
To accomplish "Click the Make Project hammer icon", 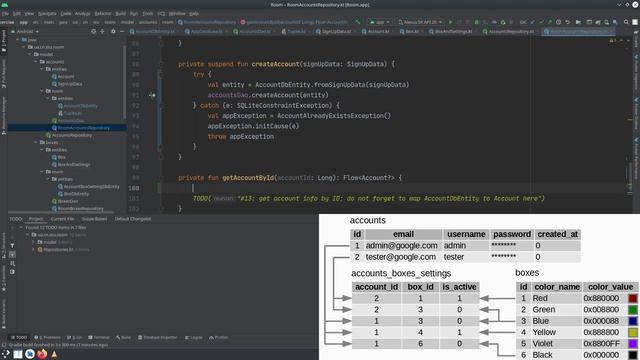I will click(x=358, y=22).
